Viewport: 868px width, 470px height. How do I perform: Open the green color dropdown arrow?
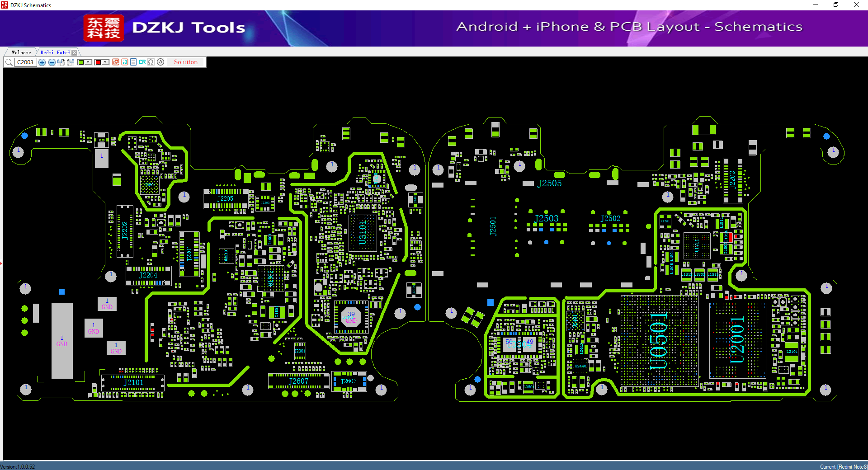click(89, 62)
